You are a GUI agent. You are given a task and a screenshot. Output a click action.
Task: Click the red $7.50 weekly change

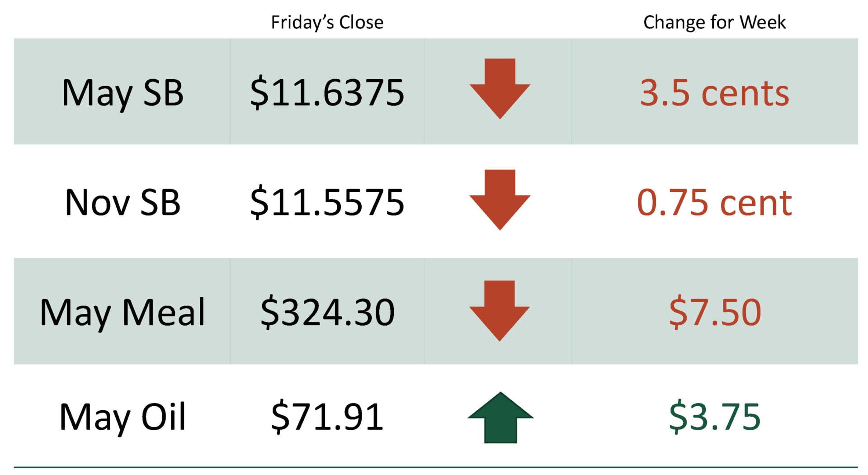pyautogui.click(x=715, y=312)
